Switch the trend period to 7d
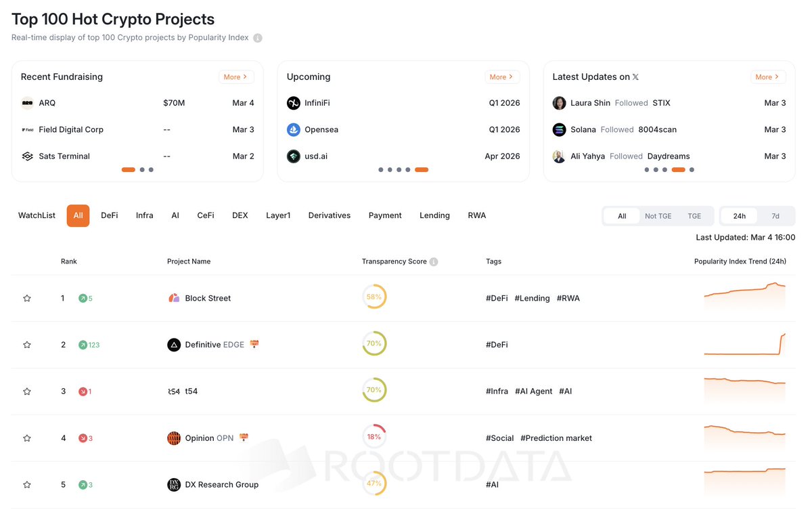The image size is (812, 514). click(775, 216)
